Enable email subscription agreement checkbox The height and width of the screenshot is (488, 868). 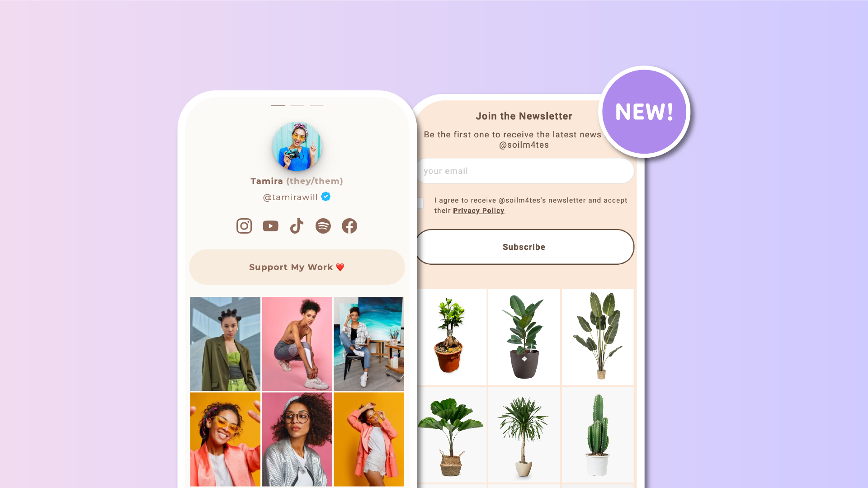click(421, 203)
